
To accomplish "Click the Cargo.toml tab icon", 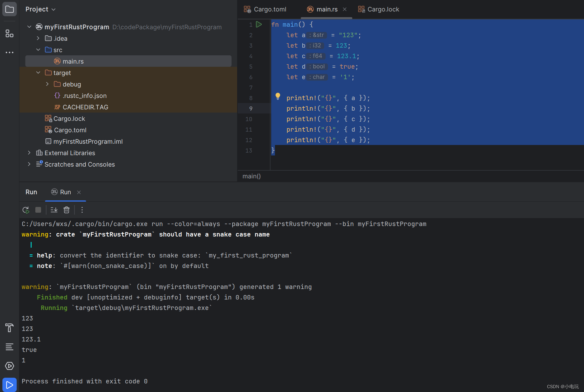I will click(247, 9).
